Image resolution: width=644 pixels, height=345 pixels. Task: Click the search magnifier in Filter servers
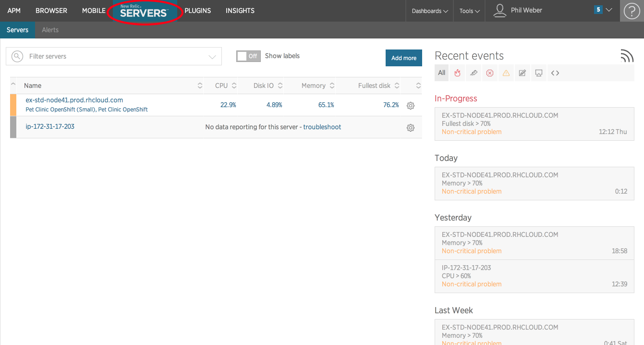coord(17,56)
